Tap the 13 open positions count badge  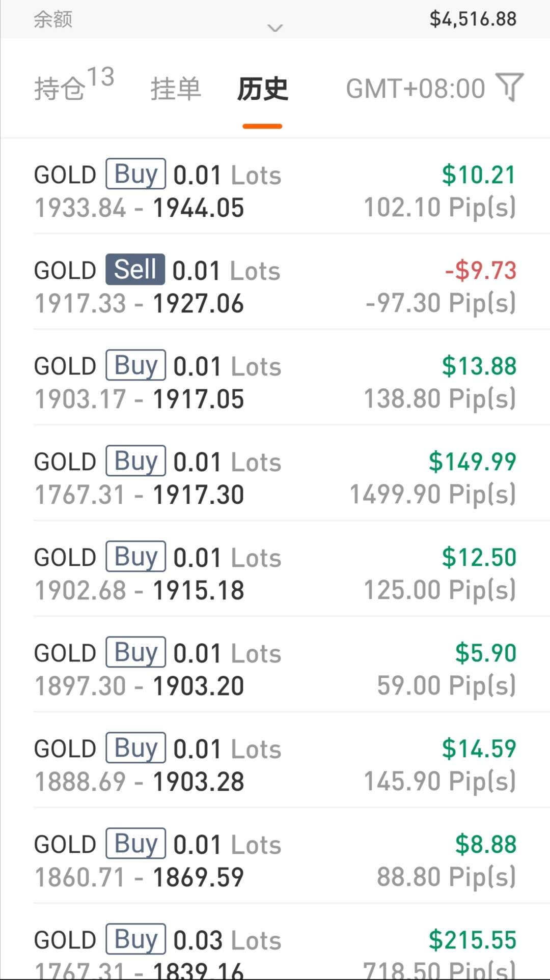(x=100, y=77)
